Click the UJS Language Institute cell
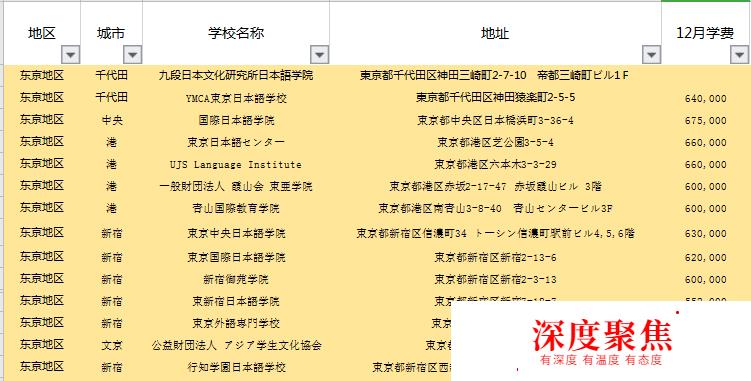Screen dimensions: 751x381 pyautogui.click(x=236, y=164)
